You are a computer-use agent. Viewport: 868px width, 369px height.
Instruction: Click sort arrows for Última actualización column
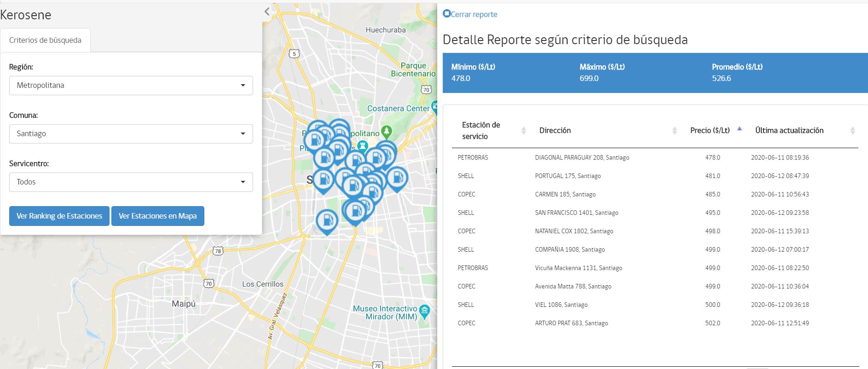coord(852,131)
